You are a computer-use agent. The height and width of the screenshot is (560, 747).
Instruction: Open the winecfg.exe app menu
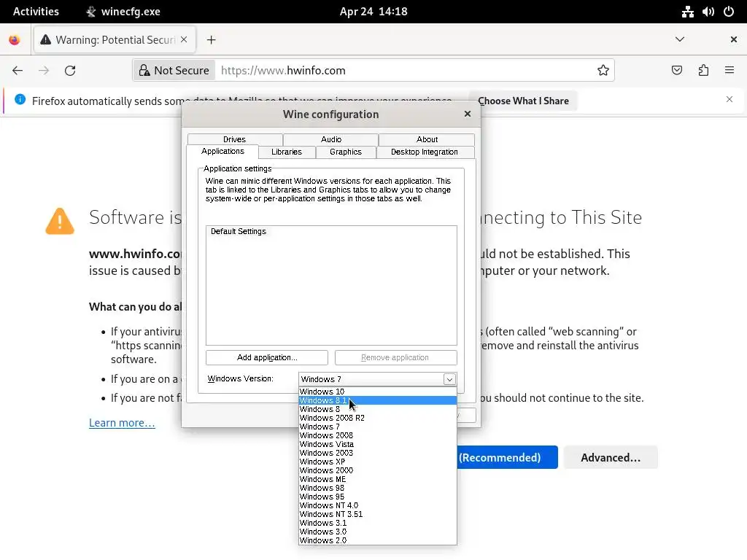tap(123, 12)
